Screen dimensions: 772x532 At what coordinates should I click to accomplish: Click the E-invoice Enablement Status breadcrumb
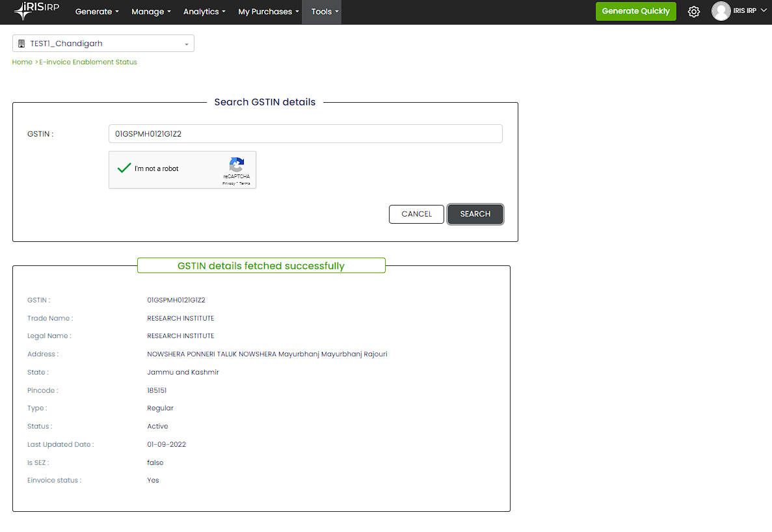click(88, 62)
